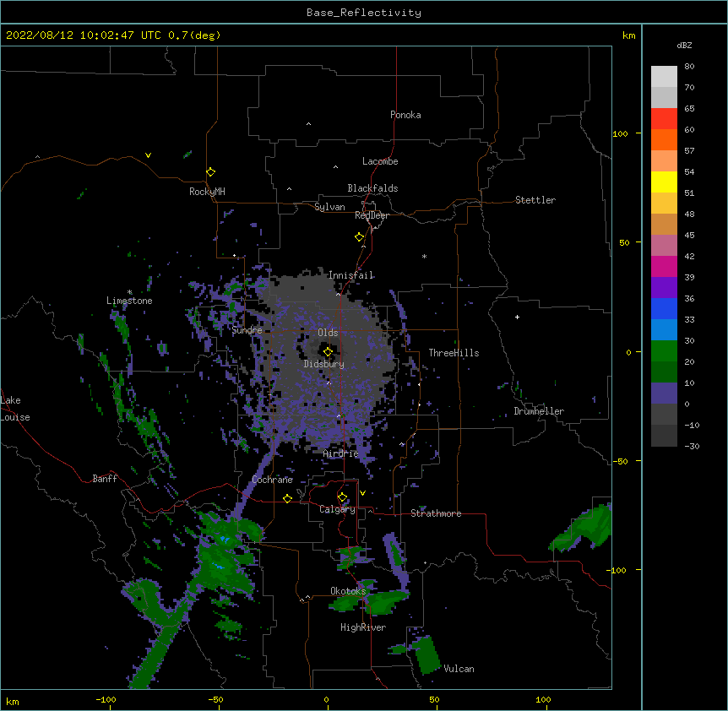728x711 pixels.
Task: Pick the yellow 54–51 dBZ legend color
Action: coord(664,182)
